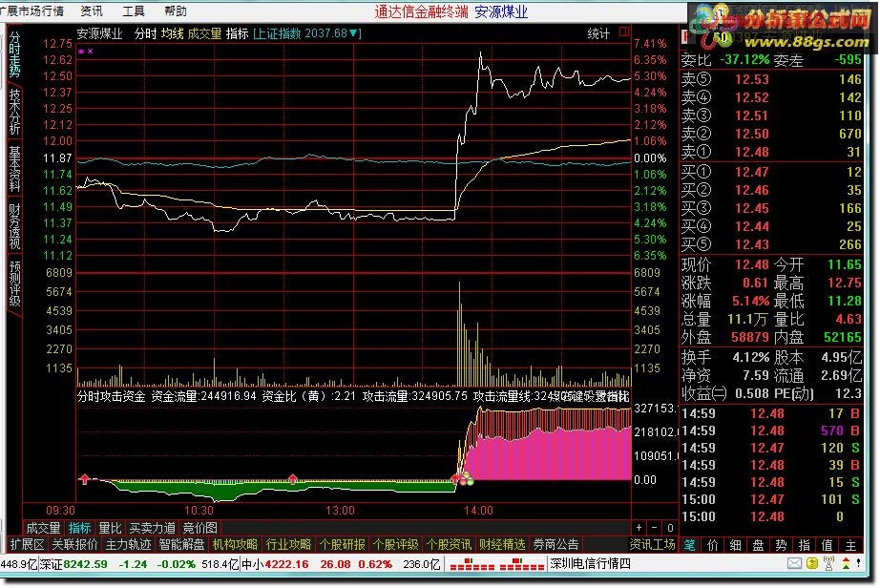This screenshot has width=880, height=588.
Task: Click the plus zoom button
Action: click(x=639, y=528)
